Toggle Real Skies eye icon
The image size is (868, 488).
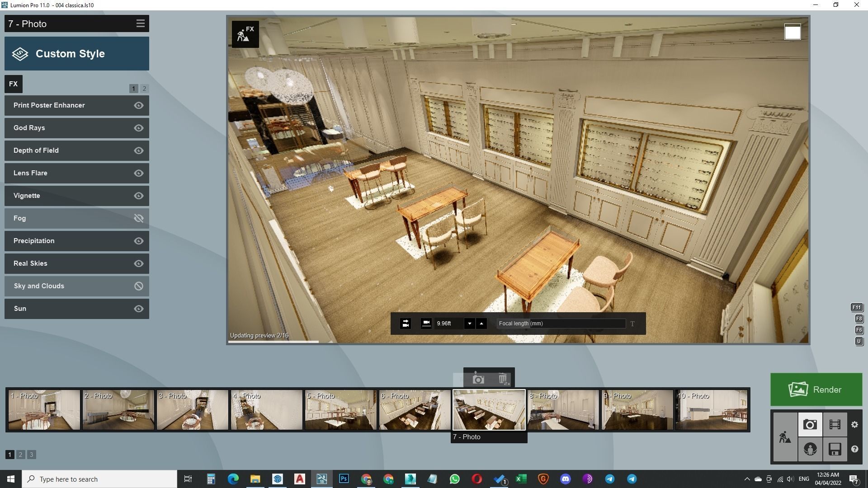[139, 263]
